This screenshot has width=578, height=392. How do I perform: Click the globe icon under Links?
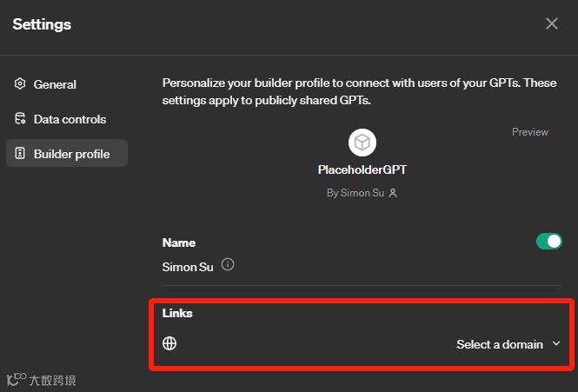tap(170, 343)
